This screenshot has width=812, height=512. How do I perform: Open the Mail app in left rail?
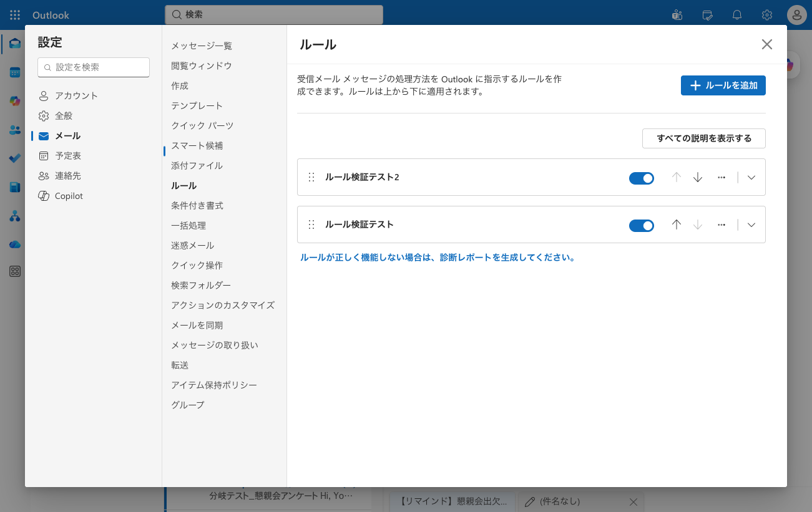coord(15,44)
